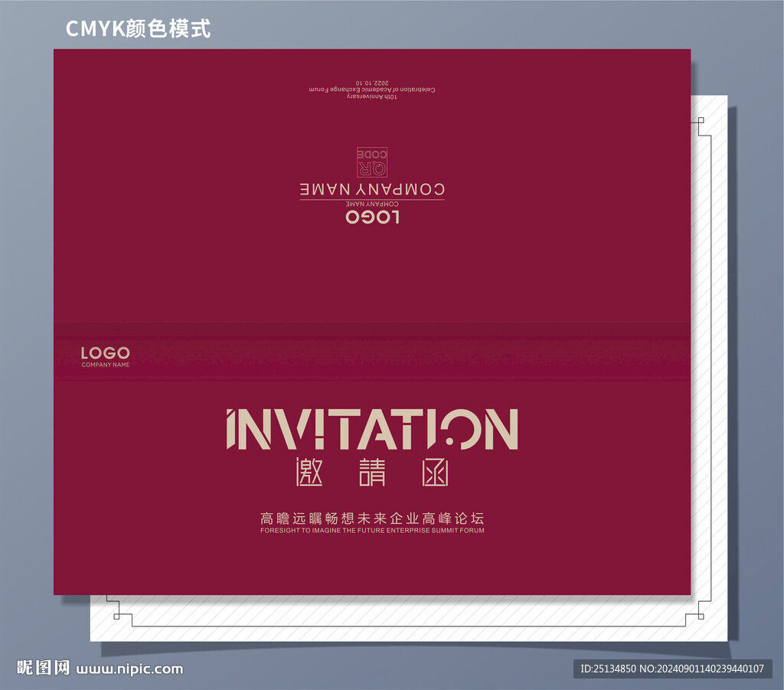This screenshot has width=784, height=690.
Task: Click the Chinese title 邀請函
Action: [372, 472]
